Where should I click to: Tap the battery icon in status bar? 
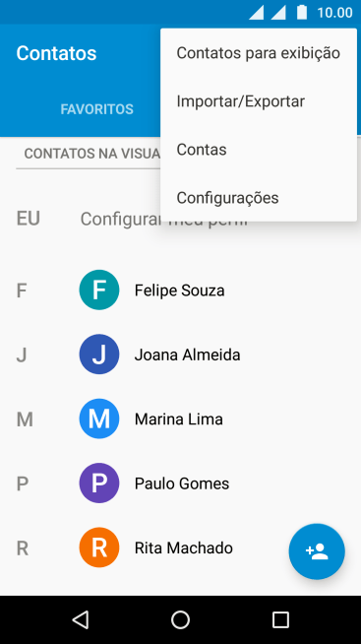302,12
